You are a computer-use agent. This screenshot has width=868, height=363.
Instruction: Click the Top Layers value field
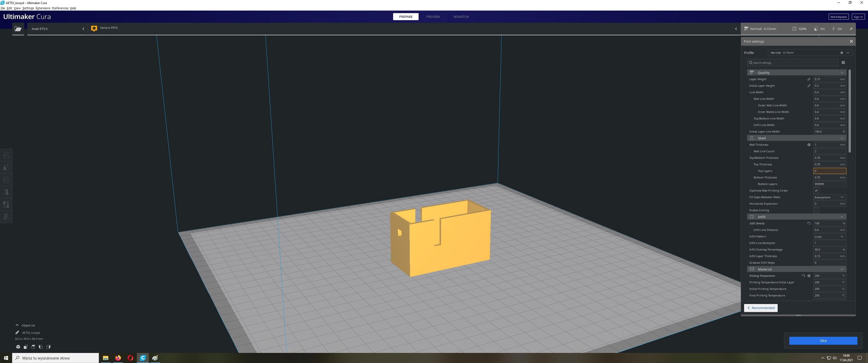click(830, 171)
